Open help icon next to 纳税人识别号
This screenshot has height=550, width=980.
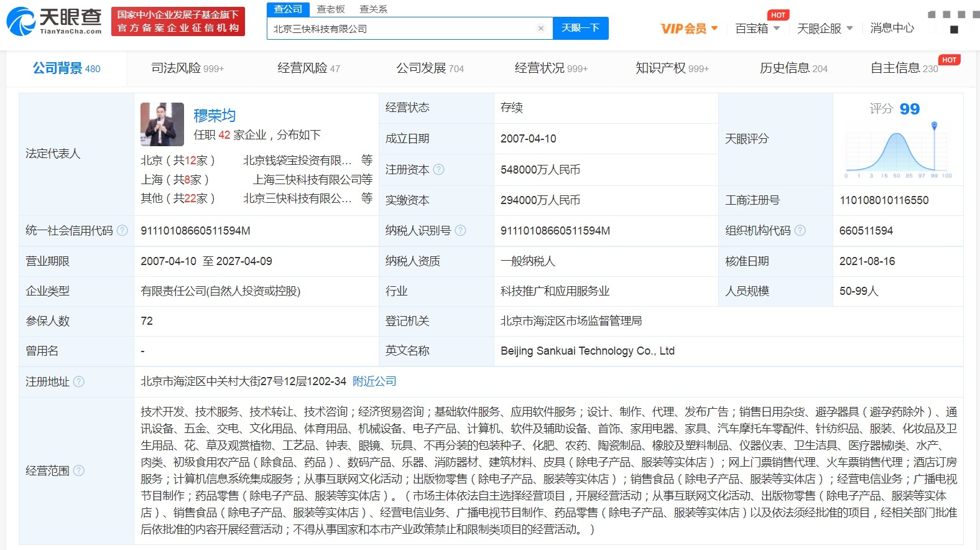[461, 230]
